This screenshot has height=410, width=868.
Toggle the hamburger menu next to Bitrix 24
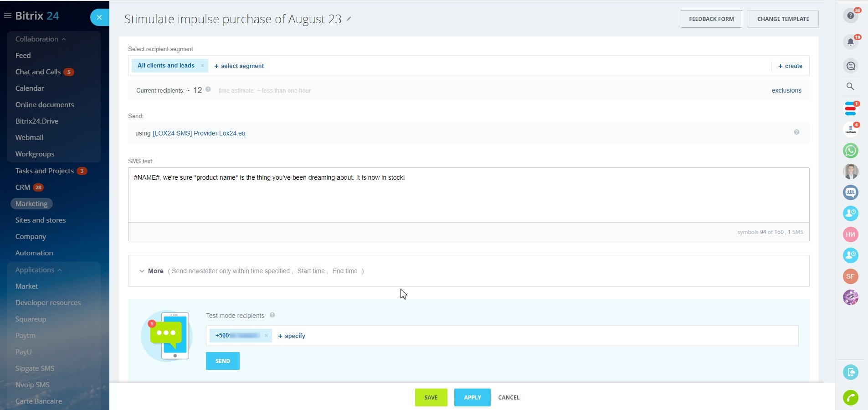[7, 16]
